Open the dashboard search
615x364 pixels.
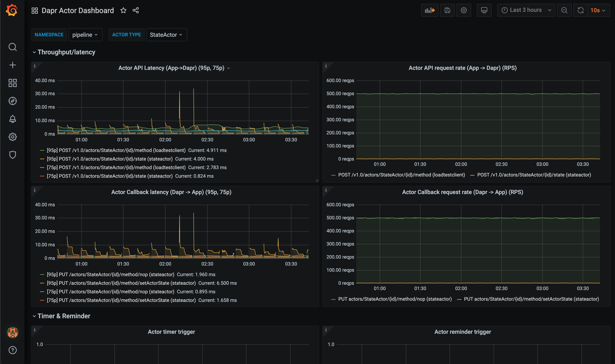(x=12, y=47)
